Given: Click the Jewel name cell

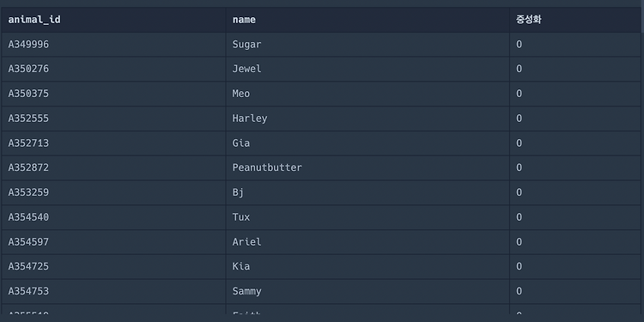Looking at the screenshot, I should click(x=368, y=69).
